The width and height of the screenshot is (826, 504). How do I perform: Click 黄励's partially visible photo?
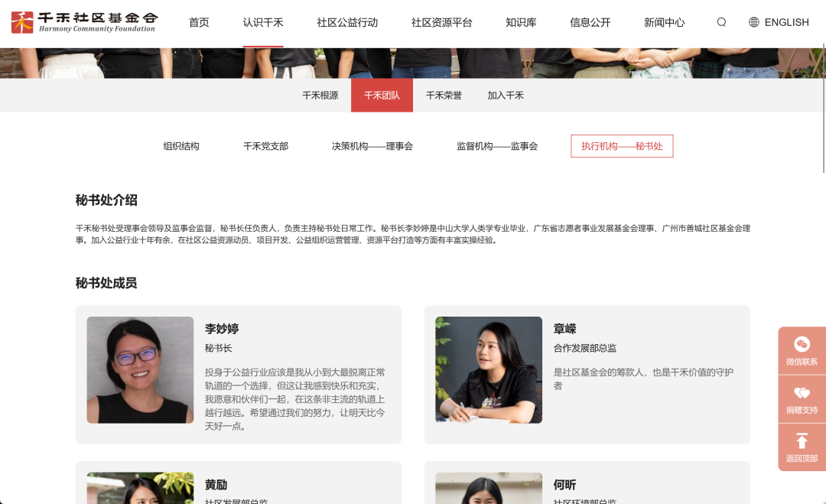point(140,488)
